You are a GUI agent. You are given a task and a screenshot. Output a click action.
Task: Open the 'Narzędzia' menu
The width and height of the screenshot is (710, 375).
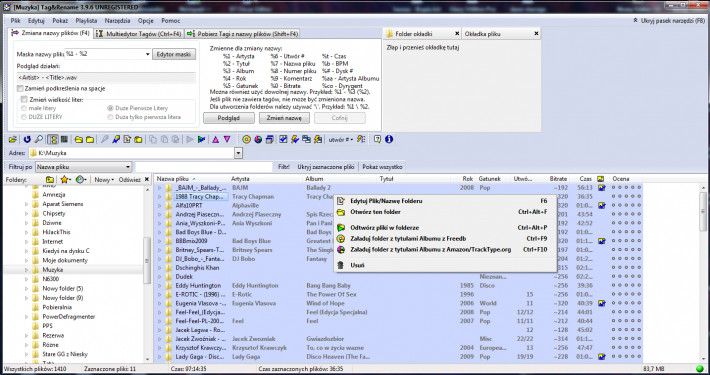tap(117, 21)
